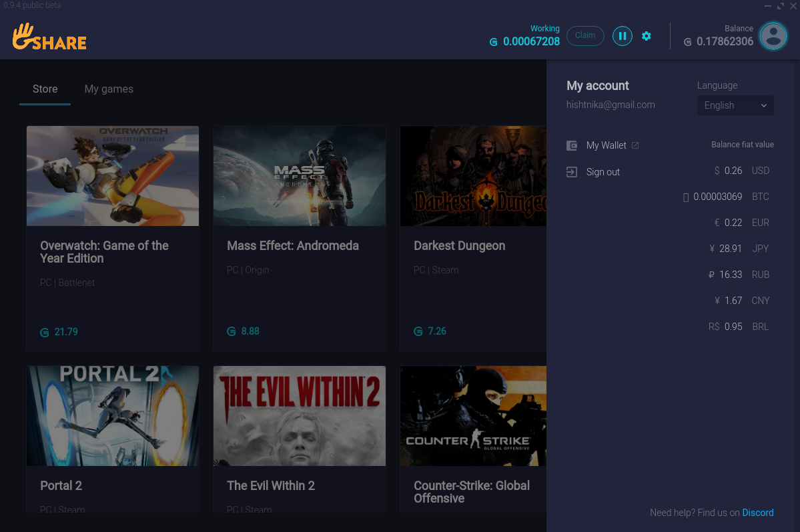800x532 pixels.
Task: Click the BRL value 0.95
Action: [733, 327]
